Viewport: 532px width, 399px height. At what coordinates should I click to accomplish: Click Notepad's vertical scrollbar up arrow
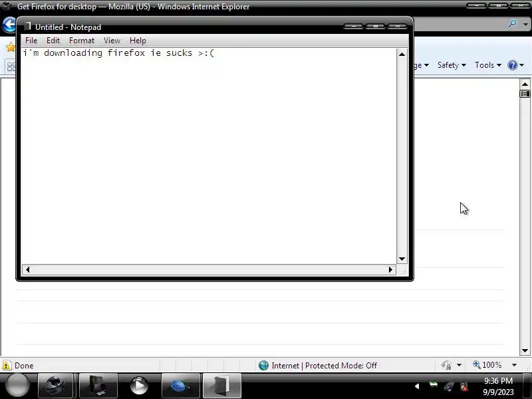(x=402, y=55)
